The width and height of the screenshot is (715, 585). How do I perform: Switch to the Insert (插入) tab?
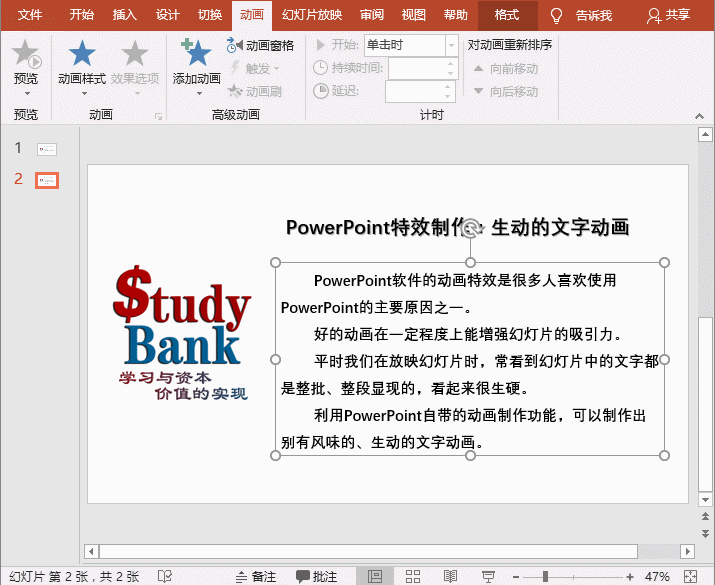(x=125, y=15)
